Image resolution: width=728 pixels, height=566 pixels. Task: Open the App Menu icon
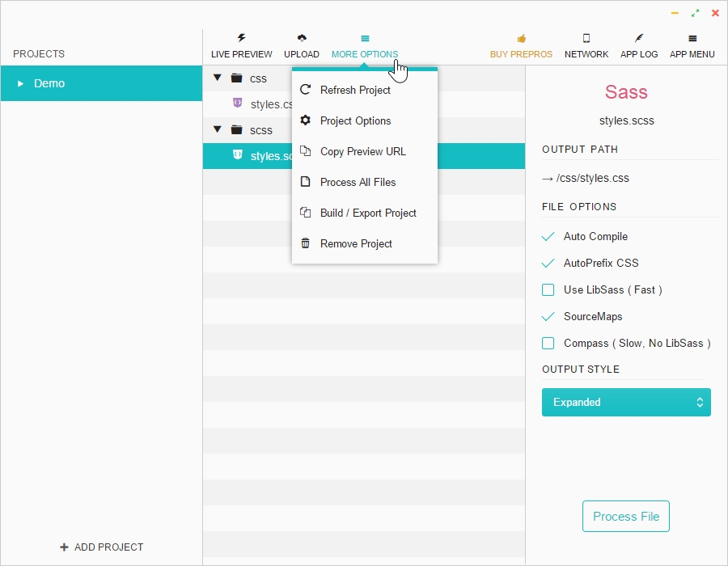tap(692, 37)
